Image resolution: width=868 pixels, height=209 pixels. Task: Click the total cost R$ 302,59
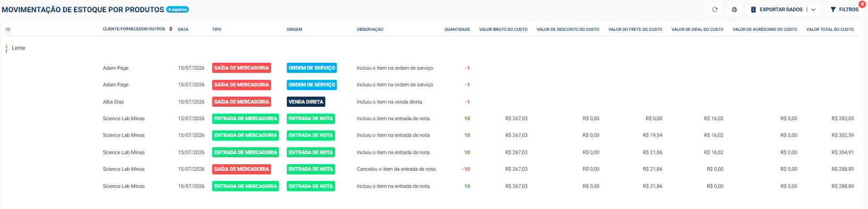coord(842,135)
